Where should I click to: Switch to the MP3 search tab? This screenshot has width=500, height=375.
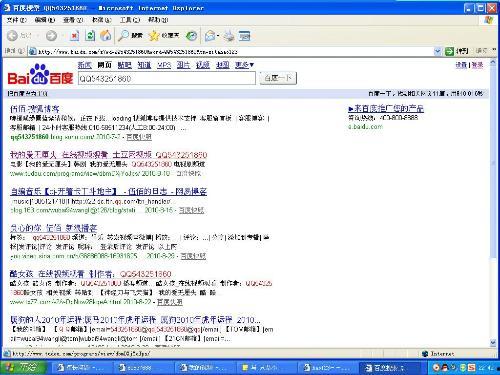(x=164, y=65)
